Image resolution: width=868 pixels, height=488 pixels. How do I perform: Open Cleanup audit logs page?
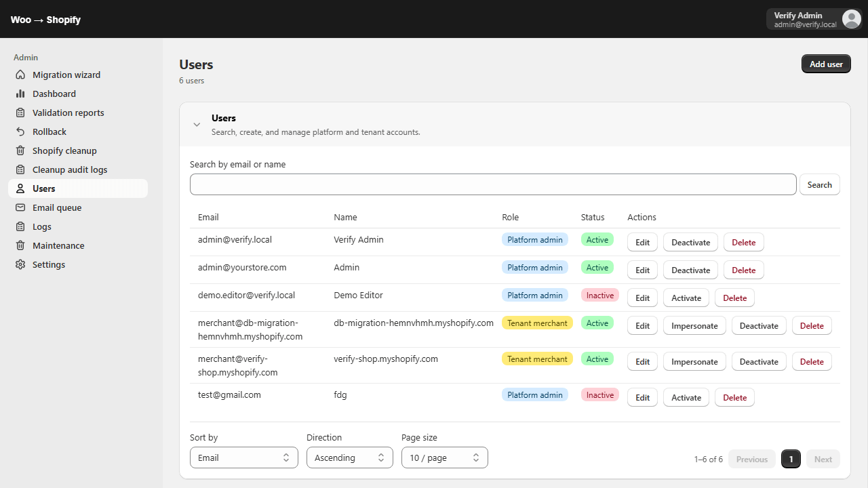coord(78,169)
